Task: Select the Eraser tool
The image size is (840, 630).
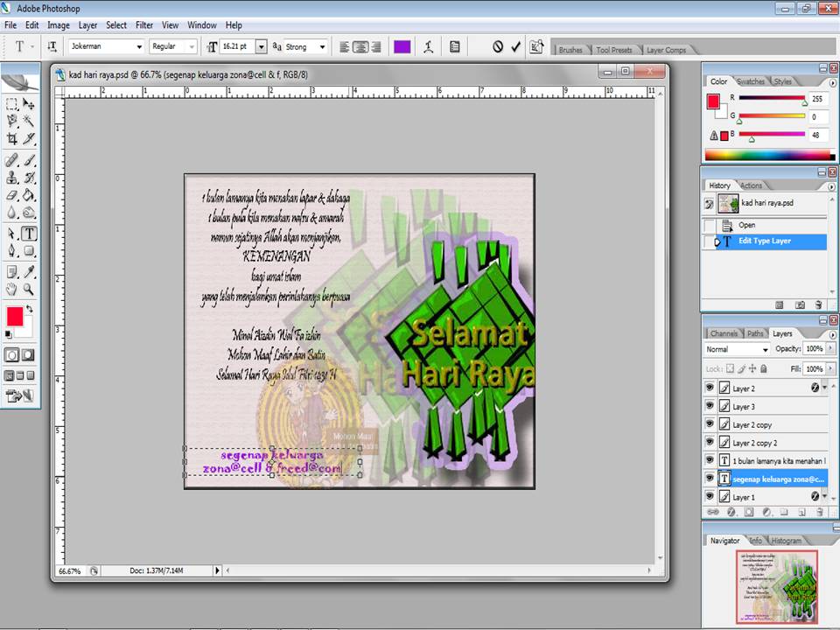Action: [11, 195]
